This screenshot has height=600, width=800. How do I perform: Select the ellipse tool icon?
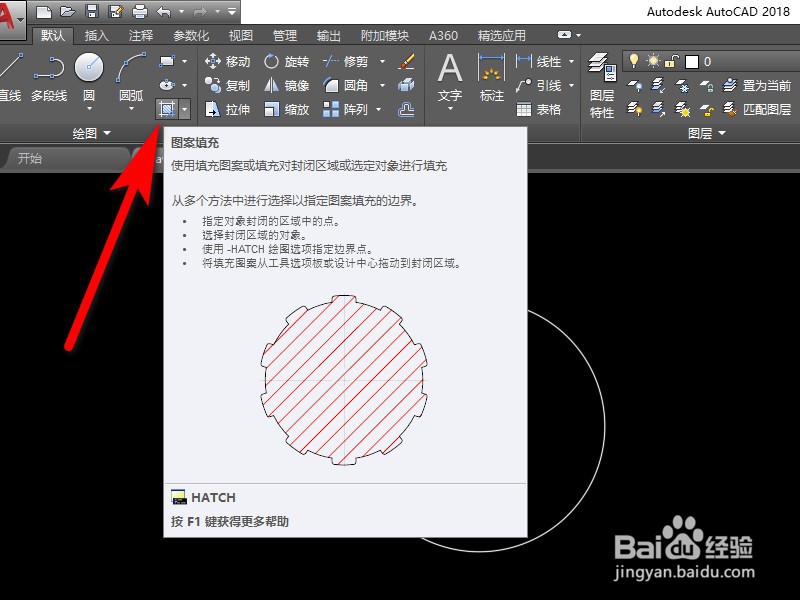tap(167, 85)
